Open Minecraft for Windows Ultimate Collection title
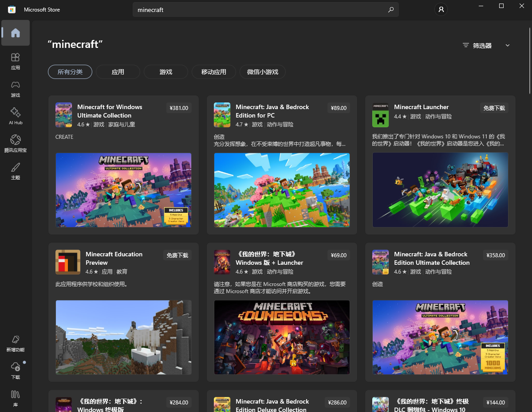This screenshot has width=532, height=412. pos(110,111)
